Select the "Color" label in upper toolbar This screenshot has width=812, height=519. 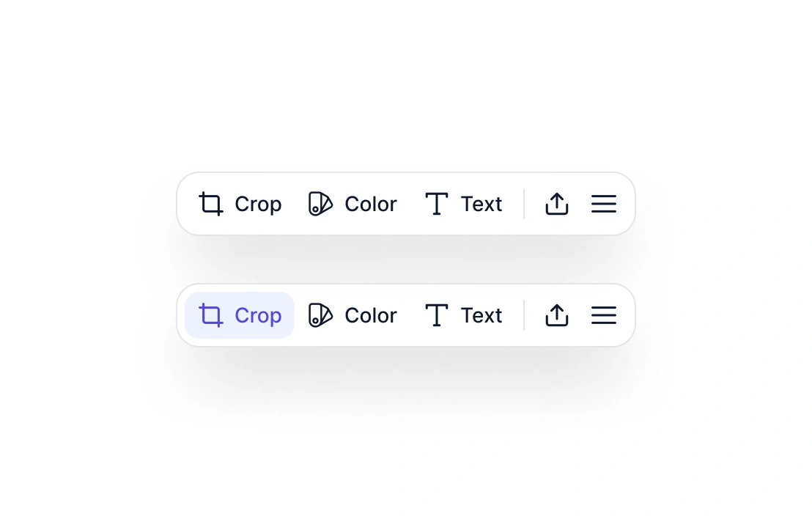coord(371,204)
